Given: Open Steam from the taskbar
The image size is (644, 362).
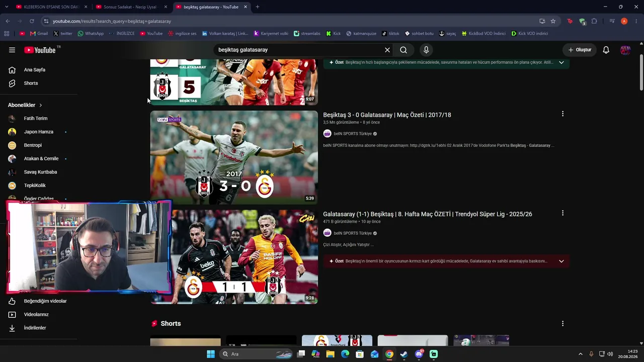Looking at the screenshot, I should point(404,354).
